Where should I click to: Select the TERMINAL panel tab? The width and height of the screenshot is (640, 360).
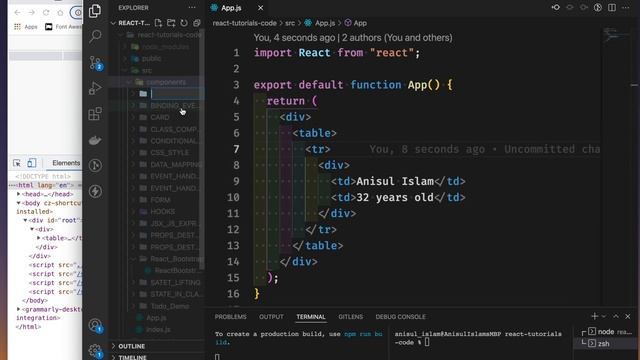click(x=311, y=317)
